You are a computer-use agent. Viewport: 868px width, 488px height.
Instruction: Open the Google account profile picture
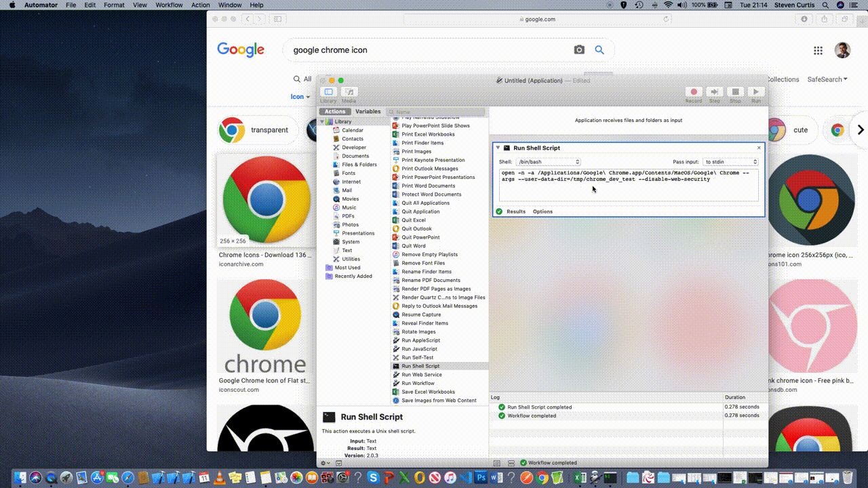click(842, 51)
